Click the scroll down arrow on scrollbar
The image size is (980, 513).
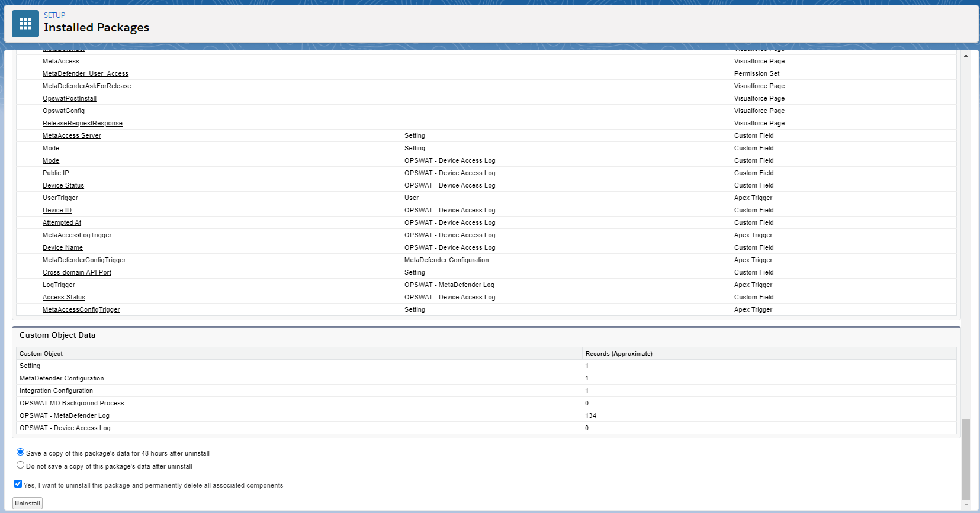(x=966, y=505)
